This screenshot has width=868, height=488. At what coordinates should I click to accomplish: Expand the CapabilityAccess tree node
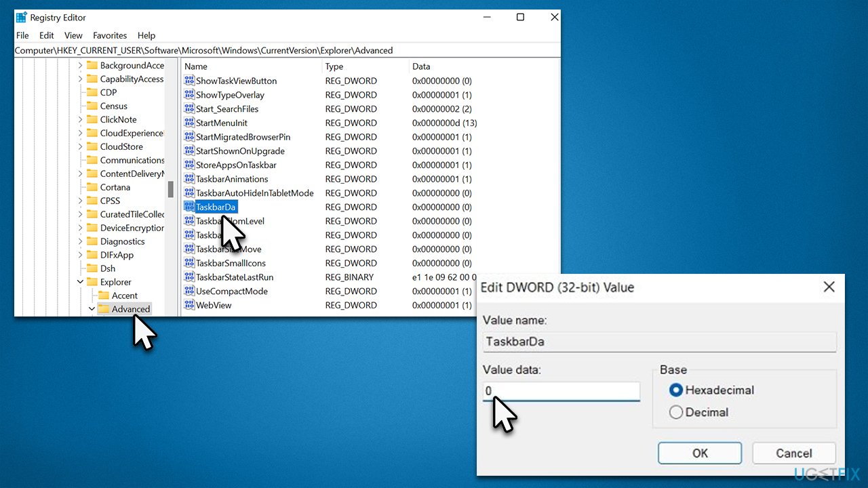coord(79,79)
